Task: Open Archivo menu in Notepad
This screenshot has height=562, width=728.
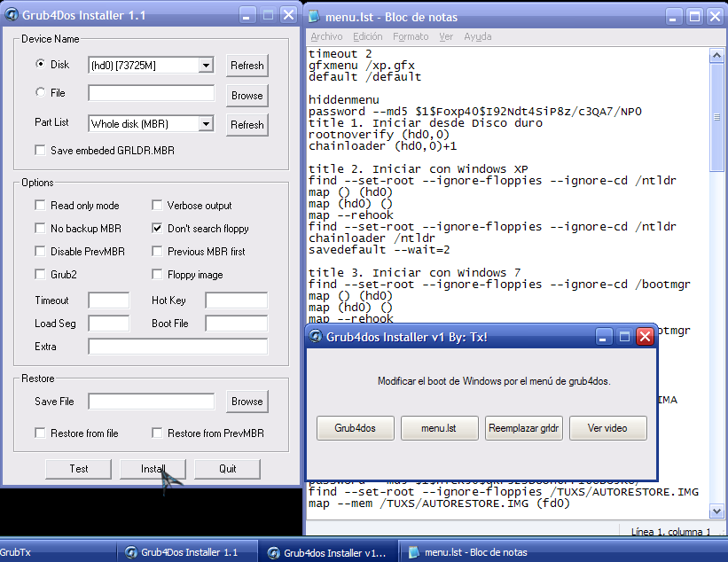Action: pyautogui.click(x=326, y=36)
